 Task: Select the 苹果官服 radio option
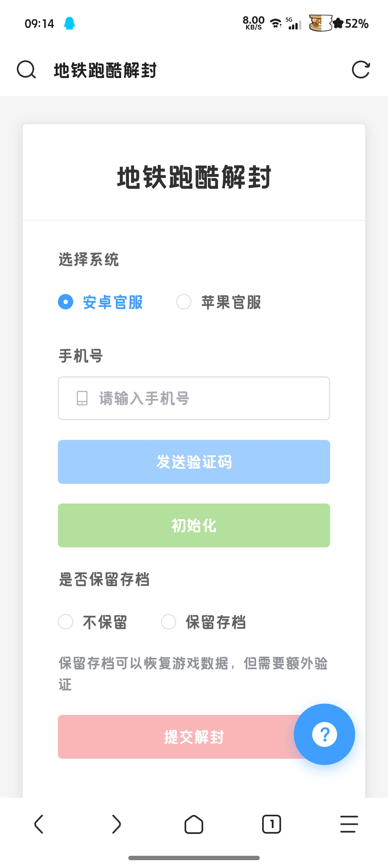pos(184,302)
